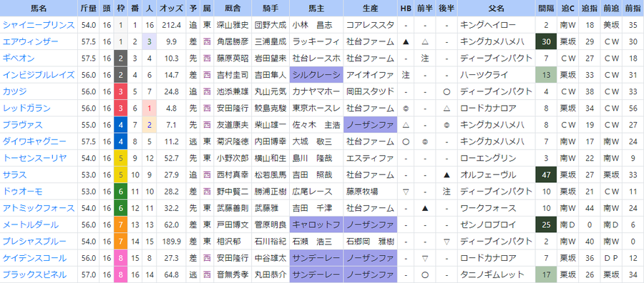This screenshot has height=283, width=644.
Task: Click sire name オルフェーヴル
Action: [488, 174]
